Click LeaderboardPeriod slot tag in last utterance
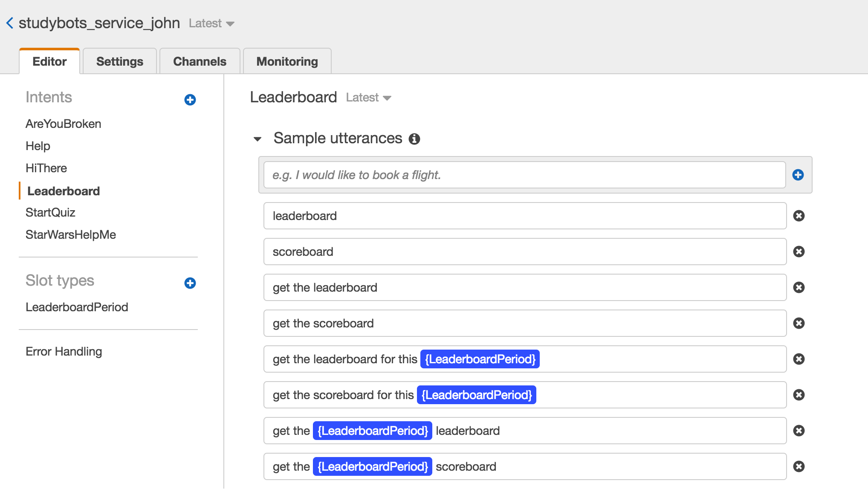Screen dimensions: 868x492 pyautogui.click(x=373, y=466)
